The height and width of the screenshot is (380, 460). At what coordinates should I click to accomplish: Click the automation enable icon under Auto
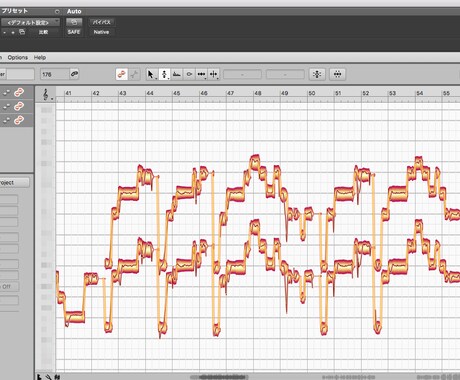[x=74, y=22]
